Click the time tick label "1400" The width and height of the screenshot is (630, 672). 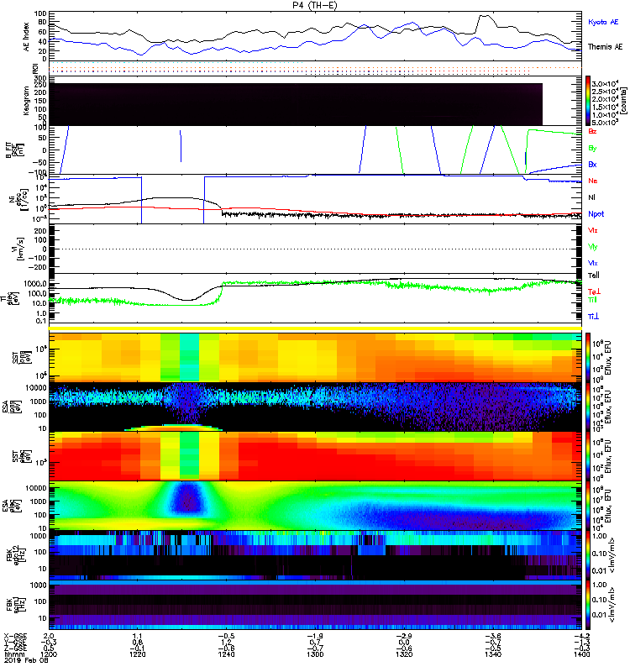tap(581, 654)
